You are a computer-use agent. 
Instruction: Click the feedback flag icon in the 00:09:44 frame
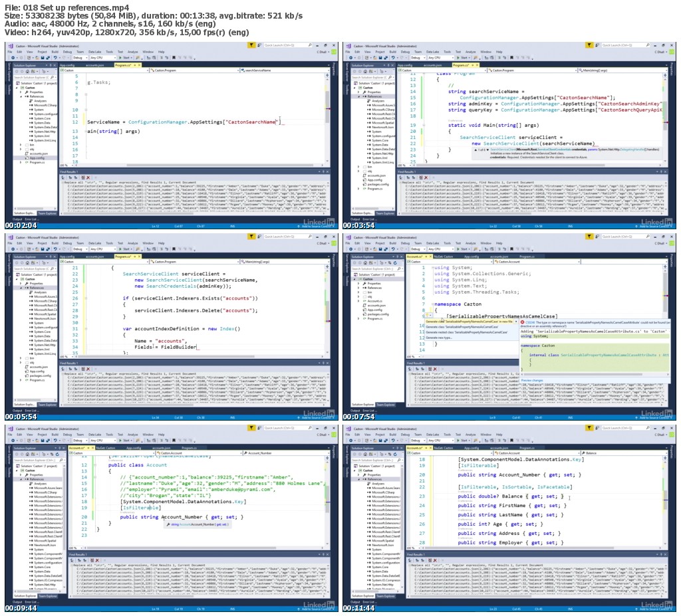[251, 428]
